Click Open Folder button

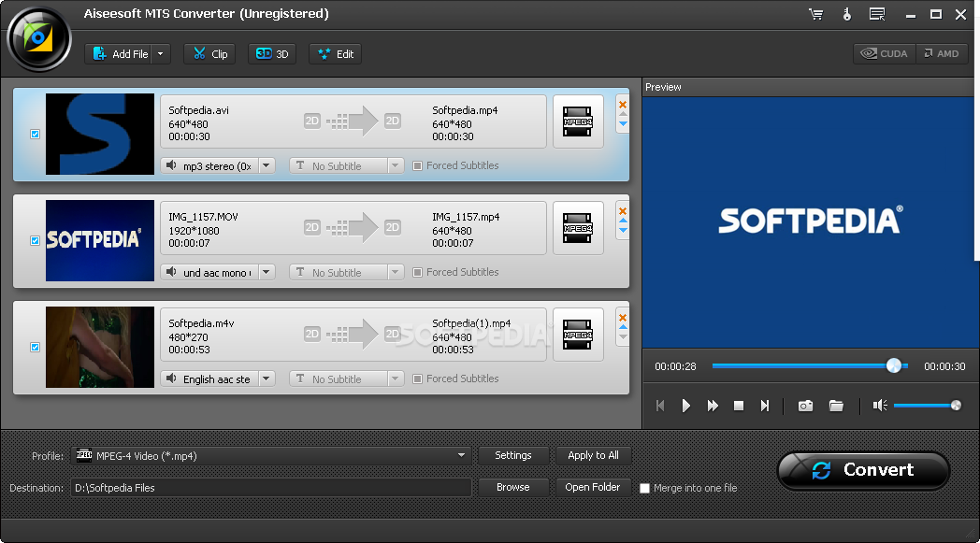593,487
